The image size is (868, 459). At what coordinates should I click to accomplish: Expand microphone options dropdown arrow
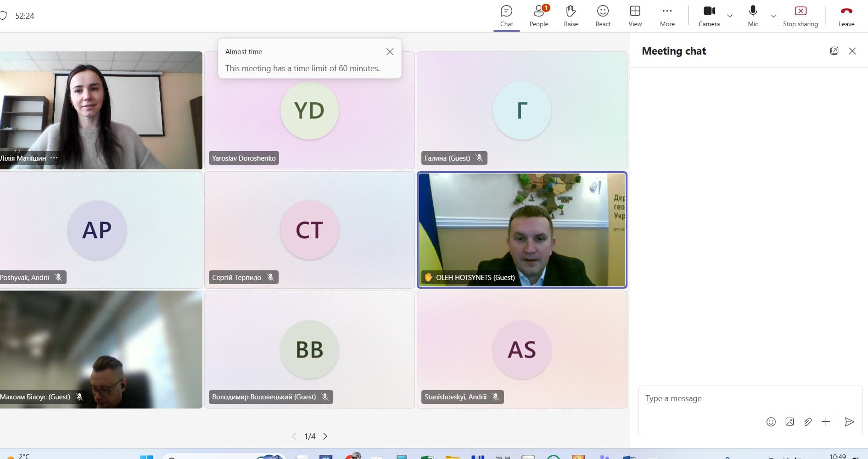(773, 16)
